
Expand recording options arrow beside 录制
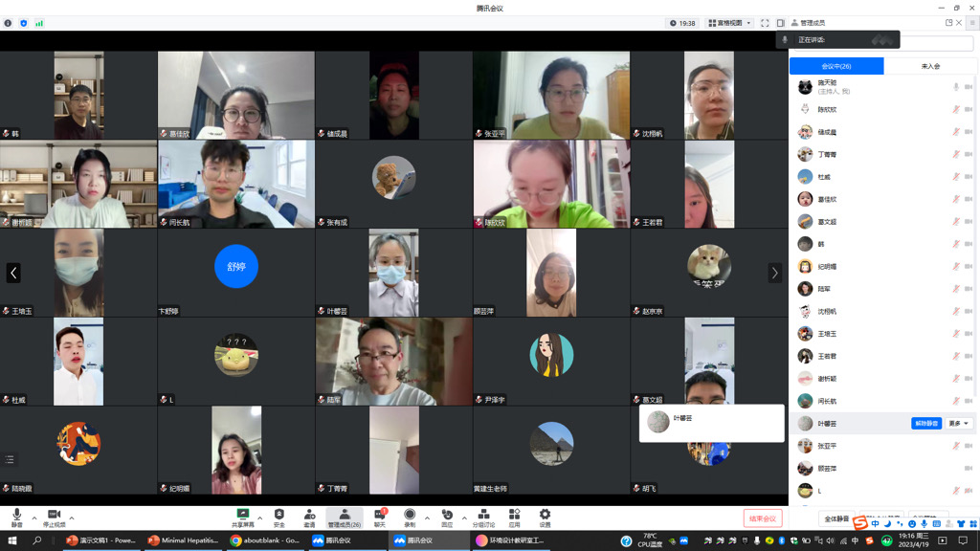click(427, 518)
